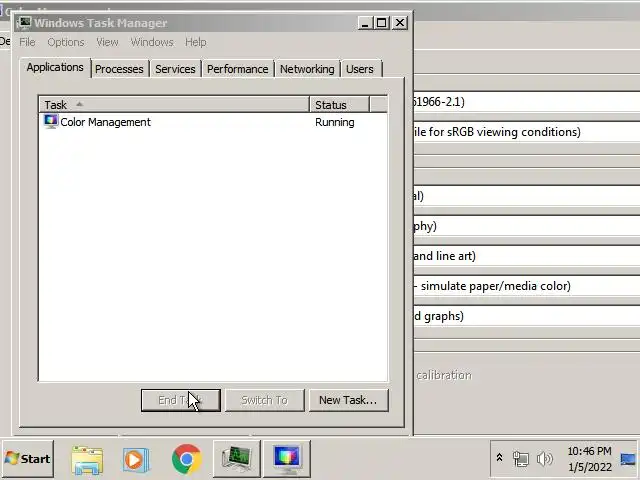Open the Options menu

pos(66,42)
